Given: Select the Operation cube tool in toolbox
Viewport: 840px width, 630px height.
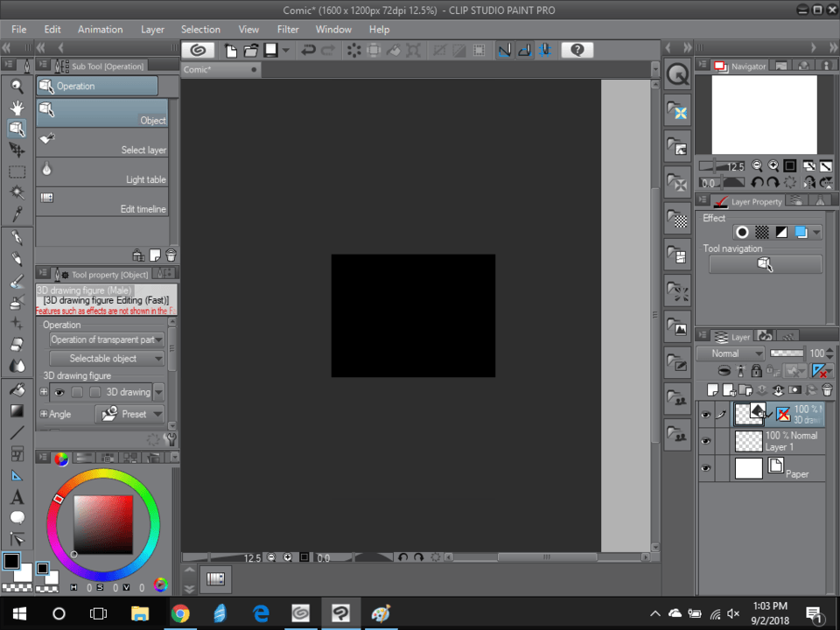Looking at the screenshot, I should coord(17,129).
